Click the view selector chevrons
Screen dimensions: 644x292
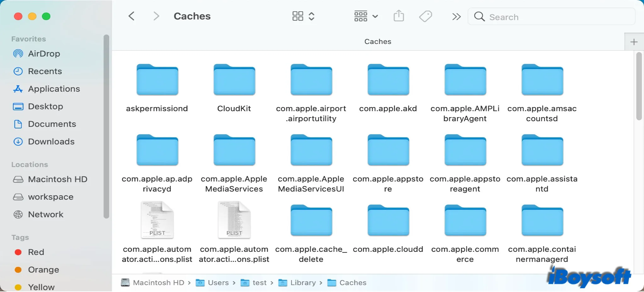pos(312,16)
